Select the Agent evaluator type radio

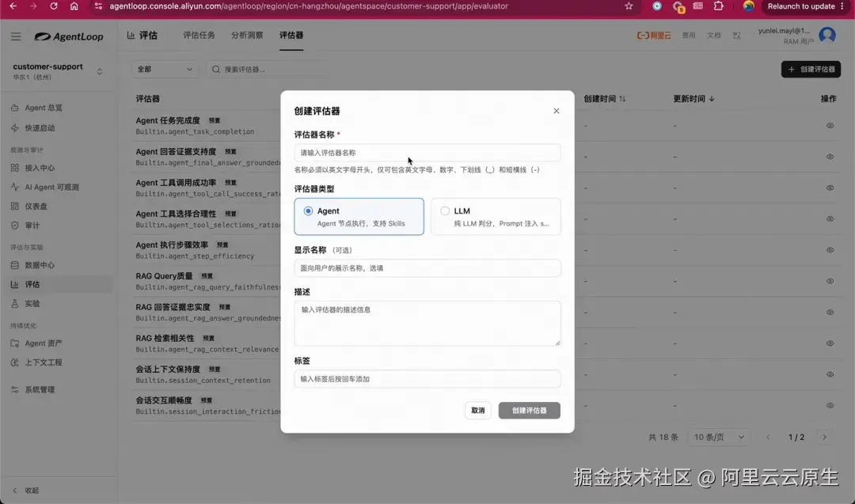308,211
